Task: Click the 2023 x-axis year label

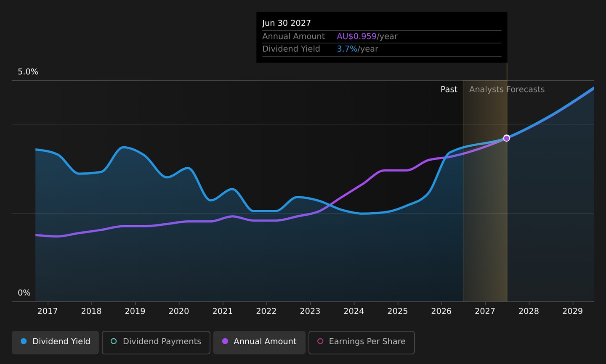Action: 310,311
